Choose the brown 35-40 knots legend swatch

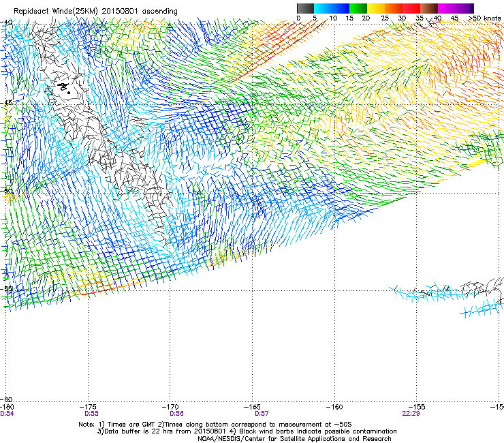429,8
